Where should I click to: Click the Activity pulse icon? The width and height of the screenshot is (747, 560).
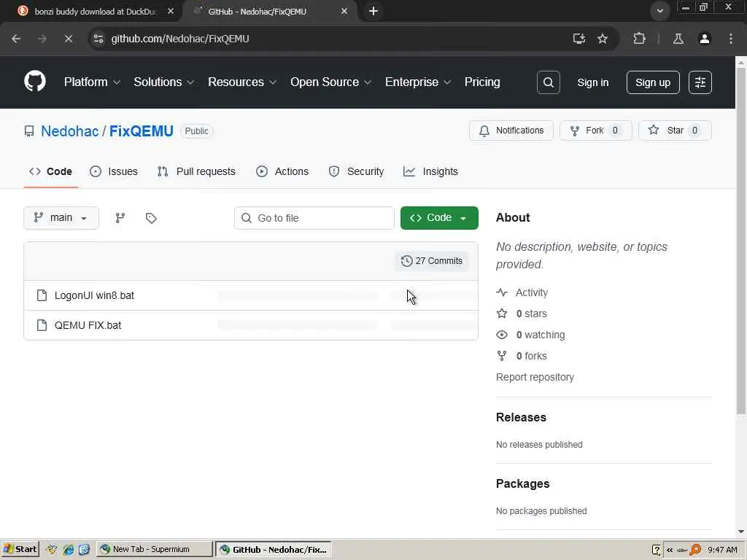click(x=502, y=292)
